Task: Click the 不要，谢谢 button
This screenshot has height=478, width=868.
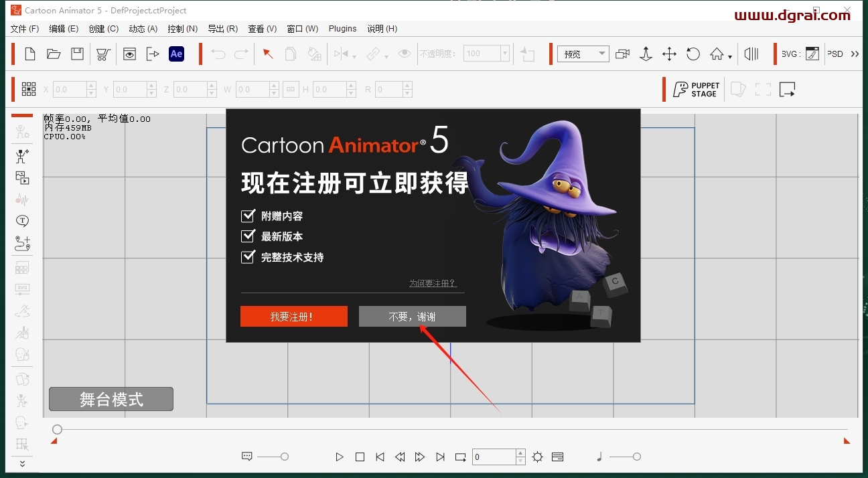Action: (x=412, y=316)
